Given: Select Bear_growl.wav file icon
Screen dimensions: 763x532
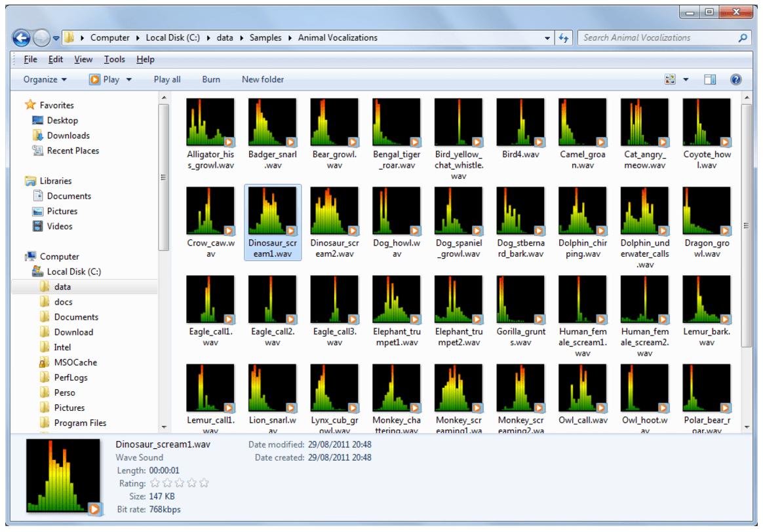Looking at the screenshot, I should pyautogui.click(x=334, y=123).
